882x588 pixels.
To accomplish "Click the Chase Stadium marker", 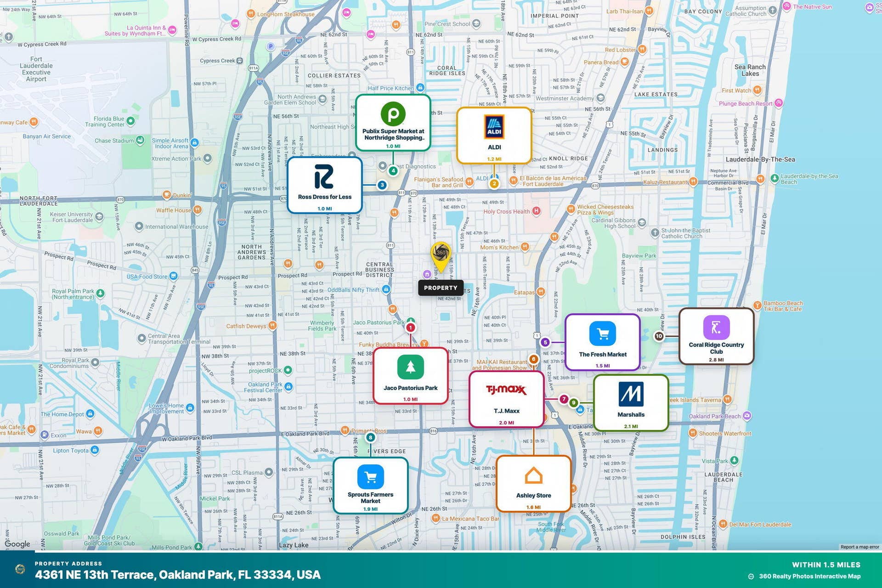I will [140, 140].
